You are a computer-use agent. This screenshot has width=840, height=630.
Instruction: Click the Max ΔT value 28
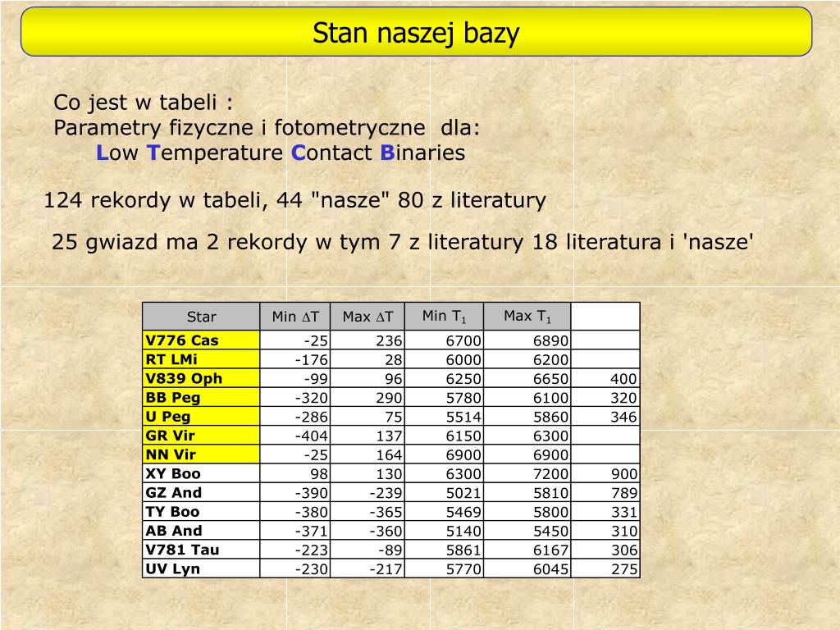coord(393,359)
